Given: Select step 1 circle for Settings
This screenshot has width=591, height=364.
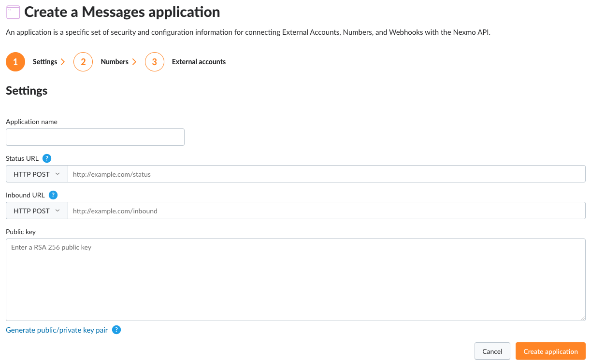Looking at the screenshot, I should coord(15,62).
